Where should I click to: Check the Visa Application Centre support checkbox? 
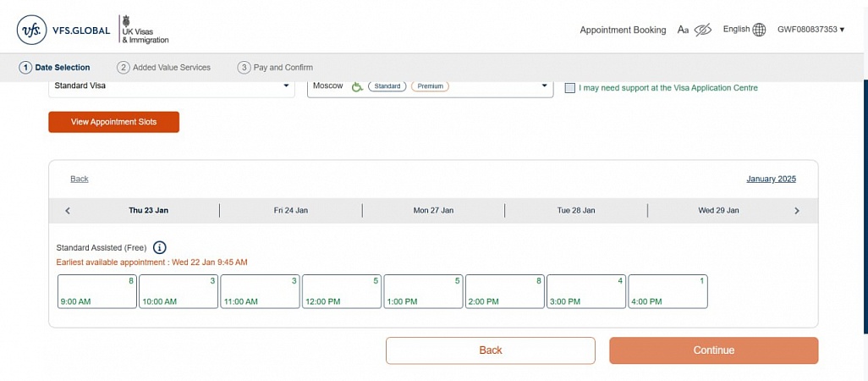coord(570,88)
